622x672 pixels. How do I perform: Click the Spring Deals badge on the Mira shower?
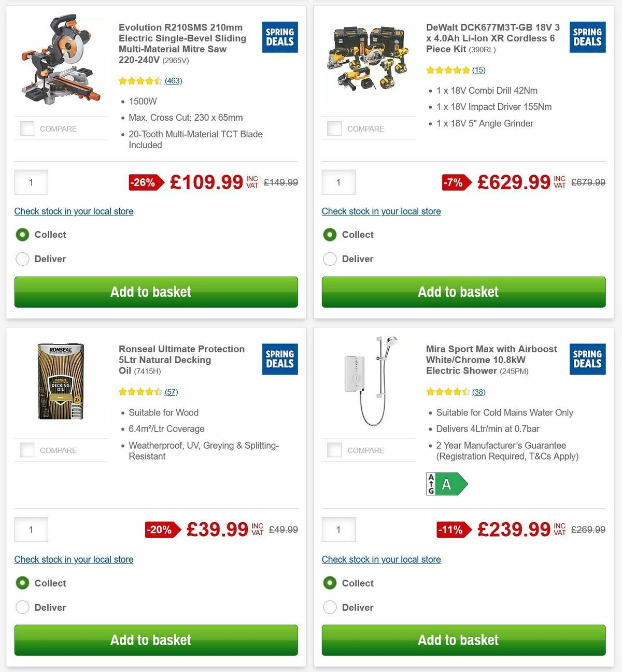[587, 359]
